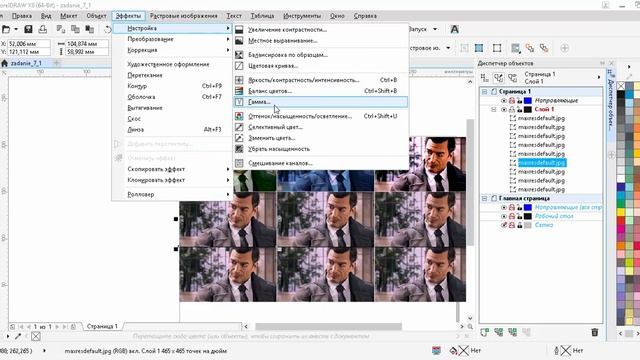Choose Баланс цветов... in the submenu

point(321,91)
